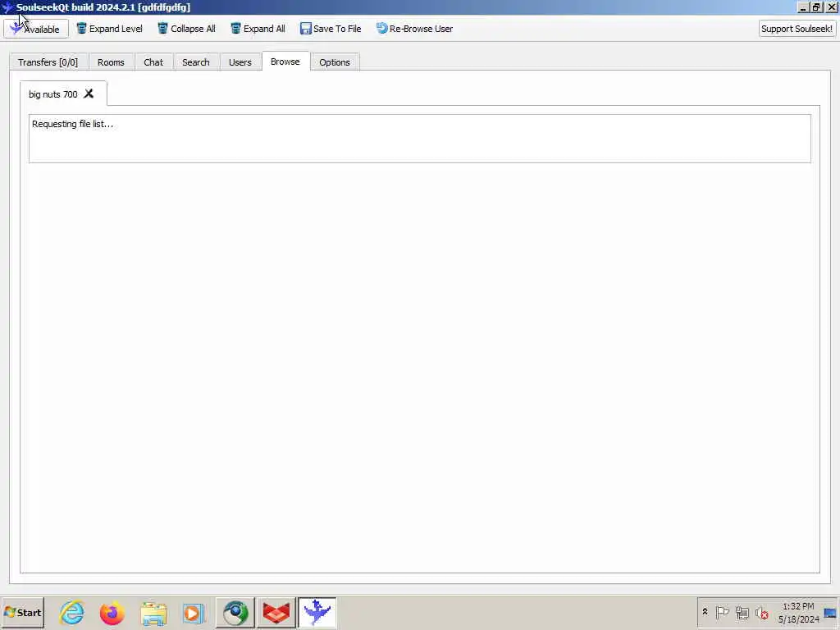Select the Browse tab
840x630 pixels.
coord(285,62)
